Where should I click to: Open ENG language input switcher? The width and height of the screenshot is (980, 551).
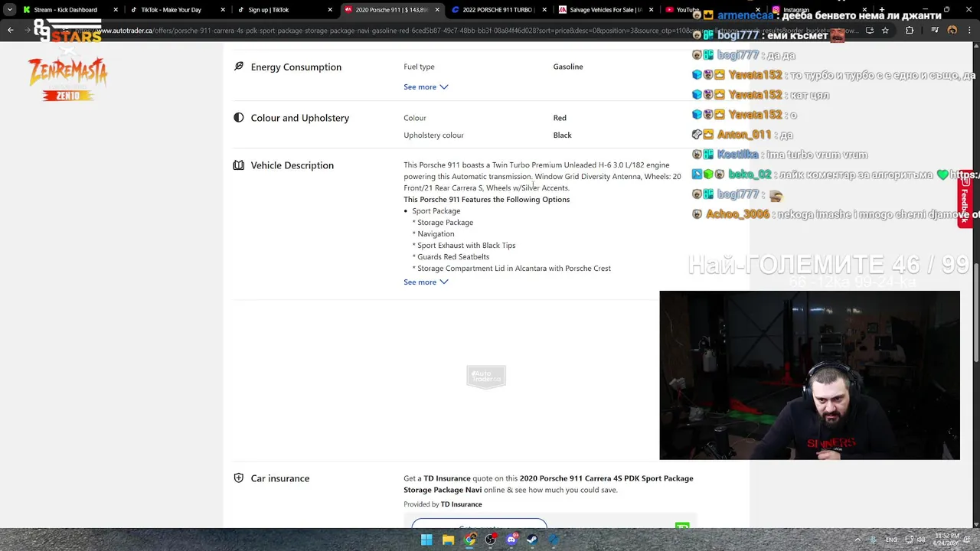coord(891,540)
